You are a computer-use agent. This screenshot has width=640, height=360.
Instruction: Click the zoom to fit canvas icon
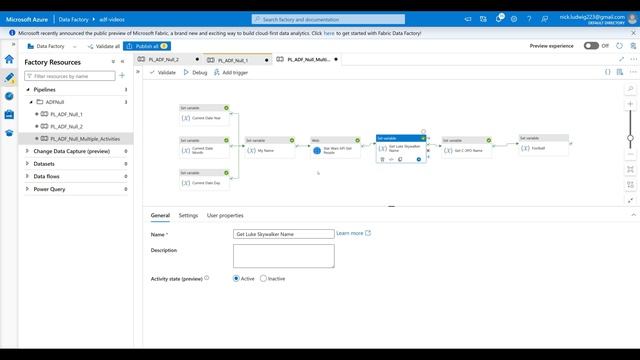[x=630, y=169]
